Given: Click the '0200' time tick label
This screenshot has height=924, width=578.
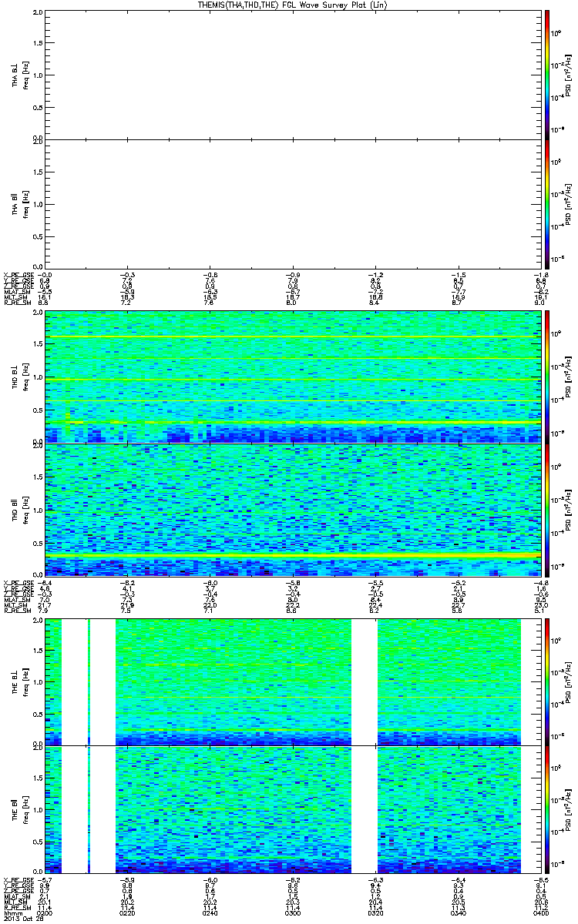Looking at the screenshot, I should click(46, 913).
